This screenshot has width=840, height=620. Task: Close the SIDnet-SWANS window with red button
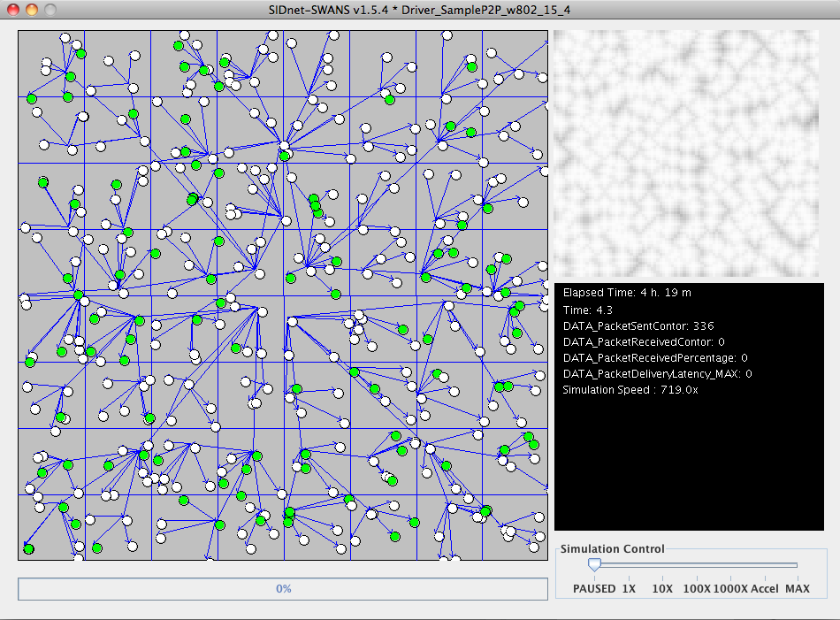point(13,9)
